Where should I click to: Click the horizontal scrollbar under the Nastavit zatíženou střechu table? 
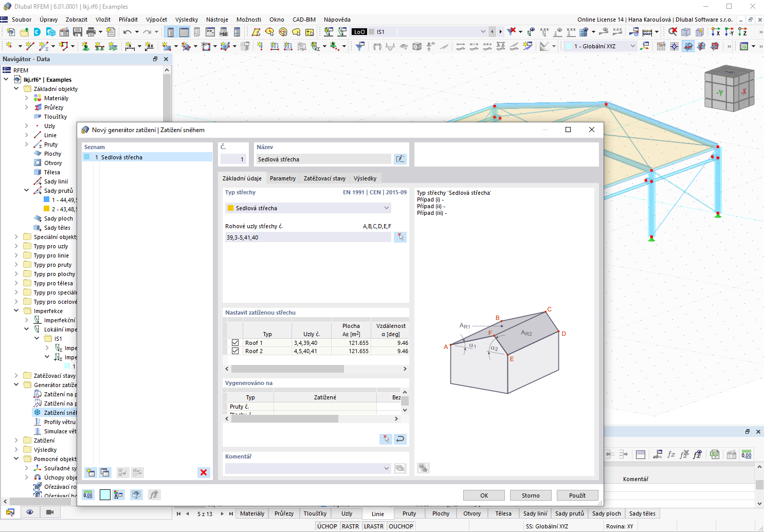[287, 369]
